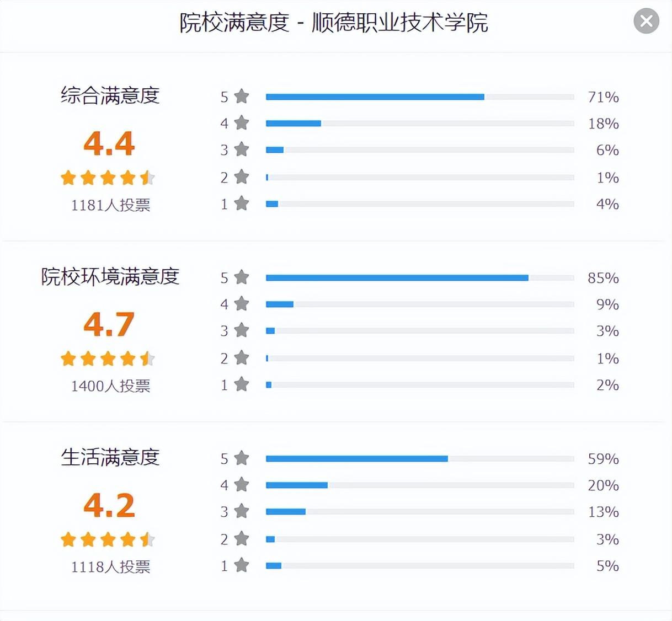The width and height of the screenshot is (672, 621).
Task: Click the 院校满意度 - 顺德职业技术学院 title
Action: [334, 23]
